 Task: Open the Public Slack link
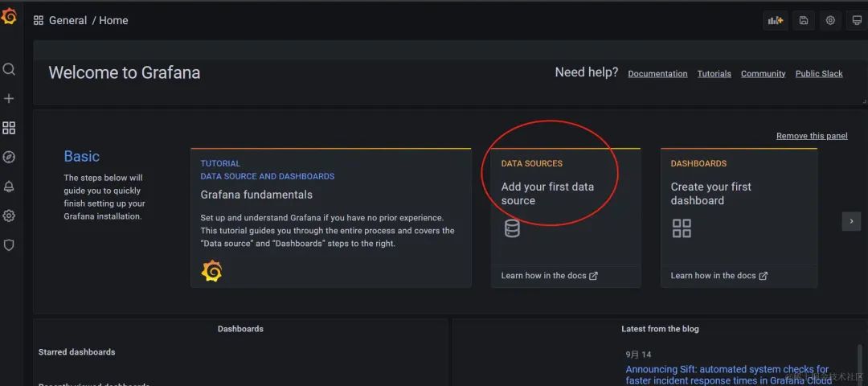coord(819,74)
